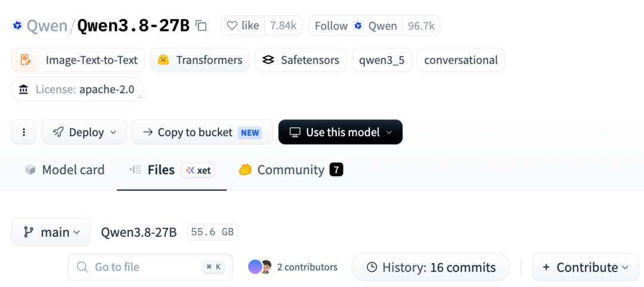Copy model name with the copy icon
Screen dimensions: 644x287
click(x=201, y=26)
